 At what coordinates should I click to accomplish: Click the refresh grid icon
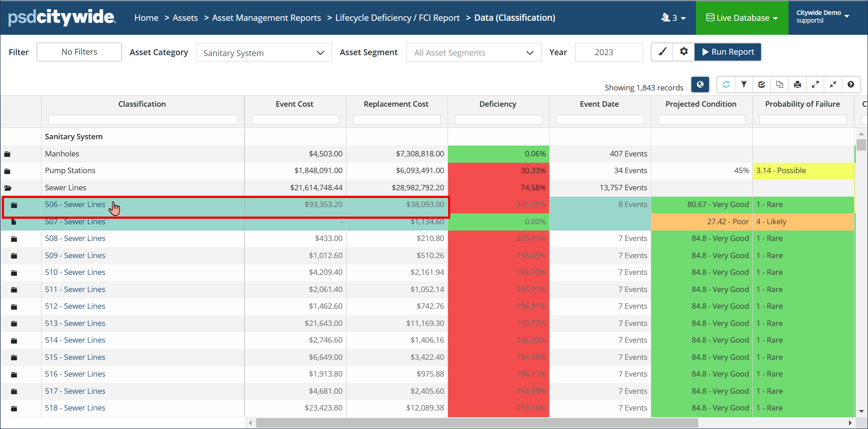click(726, 85)
